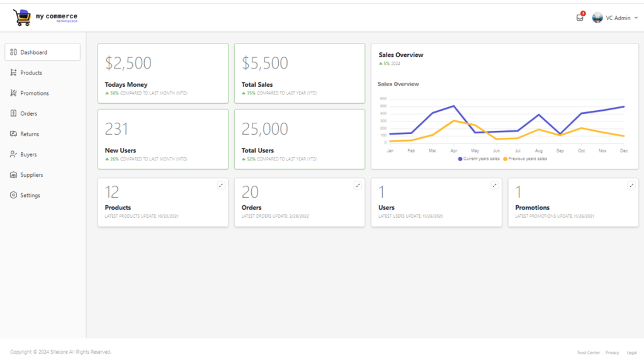Click the Settings gear icon
The height and width of the screenshot is (362, 644).
point(13,195)
